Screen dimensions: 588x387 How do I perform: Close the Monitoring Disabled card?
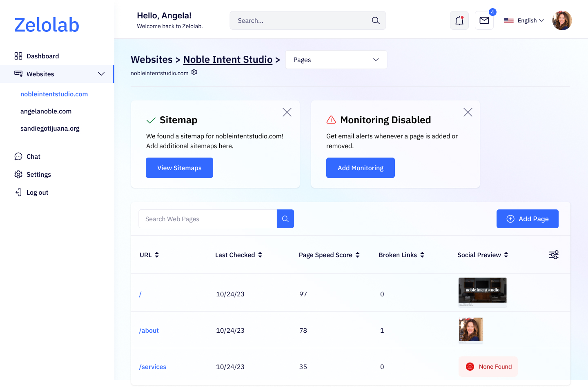point(468,112)
